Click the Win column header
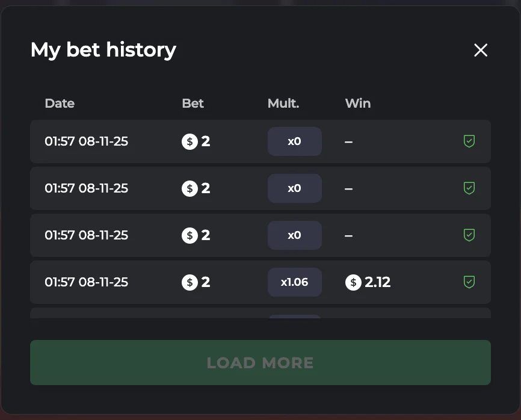The image size is (521, 420). click(x=358, y=103)
